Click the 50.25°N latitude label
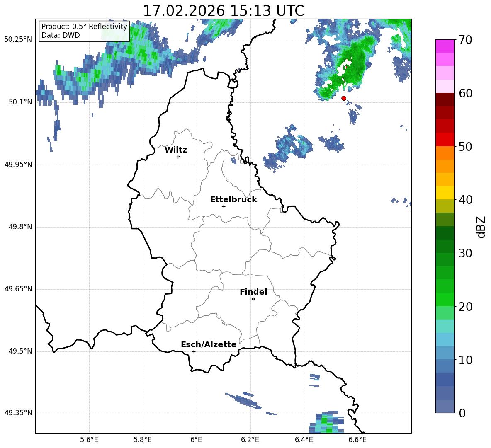 (18, 40)
